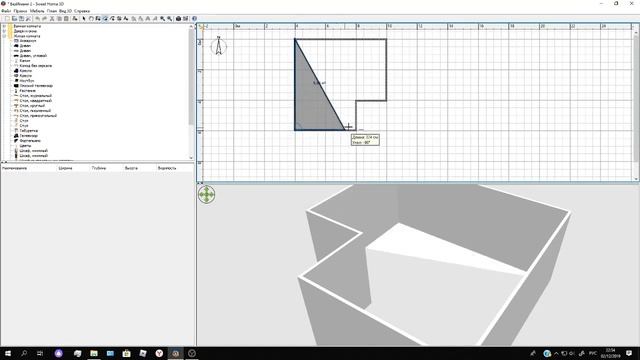The image size is (640, 360).
Task: Click the Paste toolbar icon
Action: tap(66, 18)
